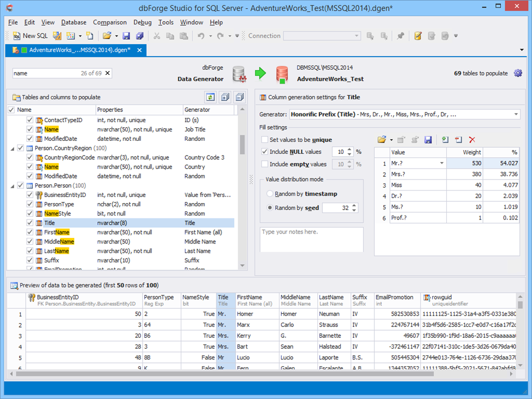Screen dimensions: 532x399
Task: Delete selected weighted value with red X
Action: click(472, 140)
